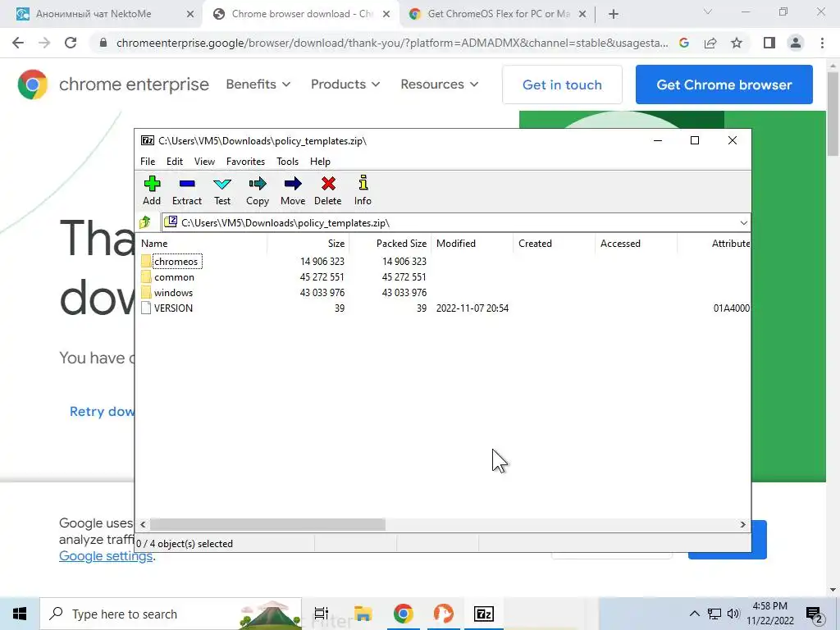Screen dimensions: 840x630
Task: Click the taskbar search box
Action: 171,614
